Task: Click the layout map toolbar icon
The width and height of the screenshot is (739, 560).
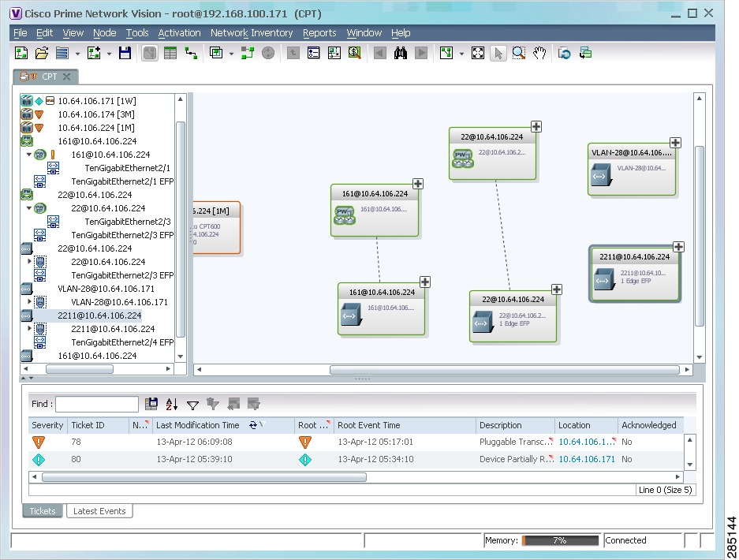Action: point(446,53)
